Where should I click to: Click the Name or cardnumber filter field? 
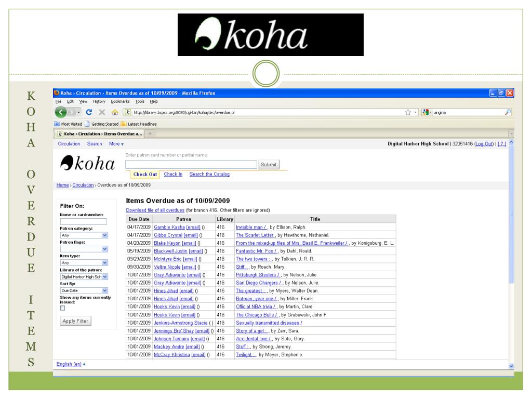[x=83, y=221]
